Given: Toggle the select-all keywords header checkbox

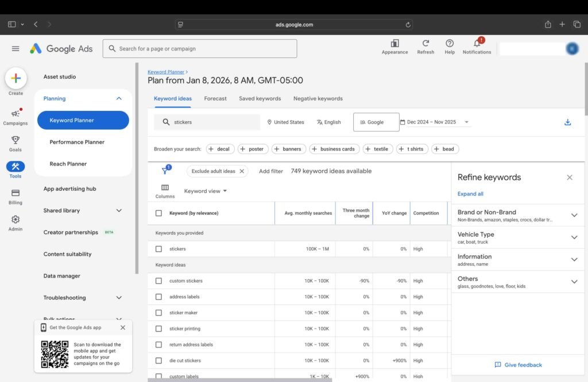Looking at the screenshot, I should [159, 213].
